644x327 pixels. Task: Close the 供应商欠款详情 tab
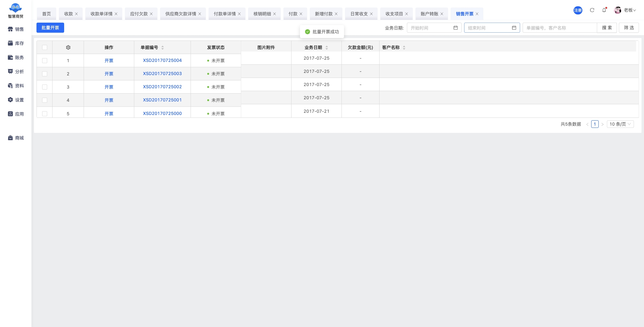click(x=200, y=14)
